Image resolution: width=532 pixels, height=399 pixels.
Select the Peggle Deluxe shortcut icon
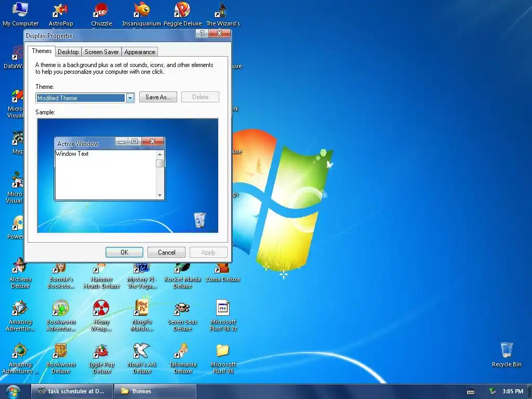click(x=182, y=14)
